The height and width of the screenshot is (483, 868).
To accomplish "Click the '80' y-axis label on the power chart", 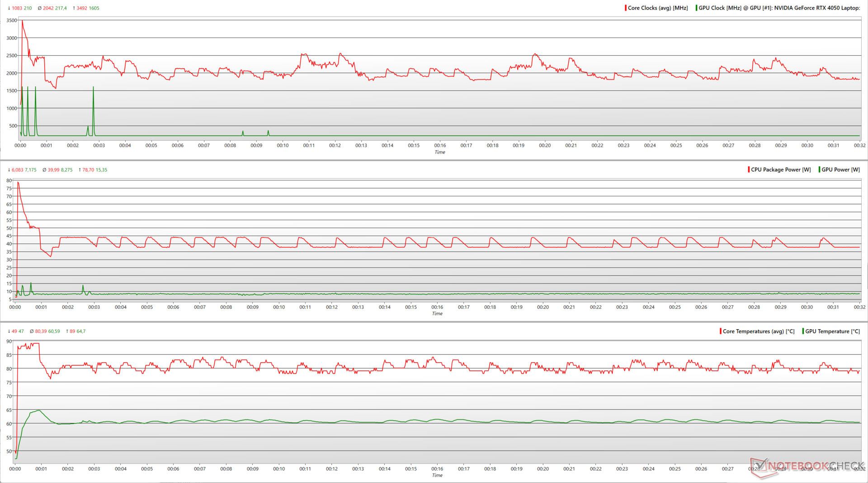I will 9,180.
